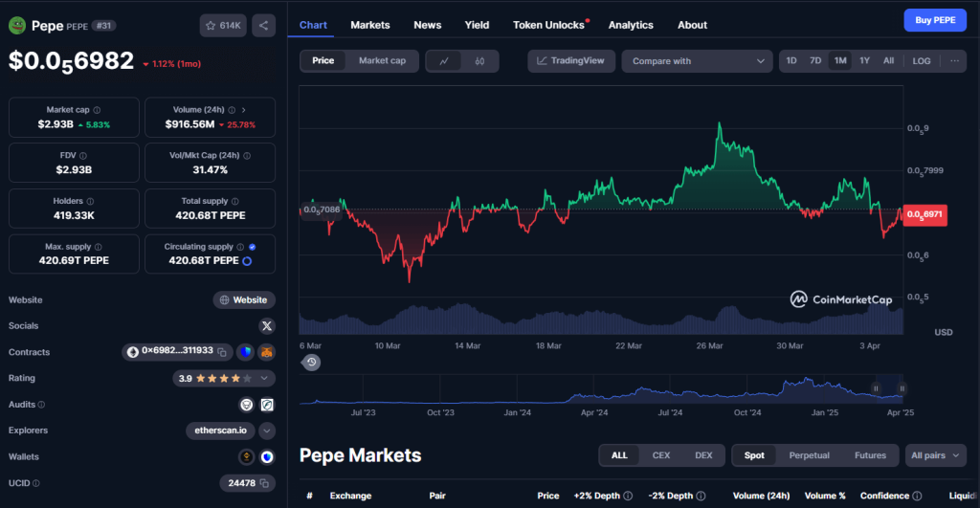Click FDV info icon

pos(83,156)
